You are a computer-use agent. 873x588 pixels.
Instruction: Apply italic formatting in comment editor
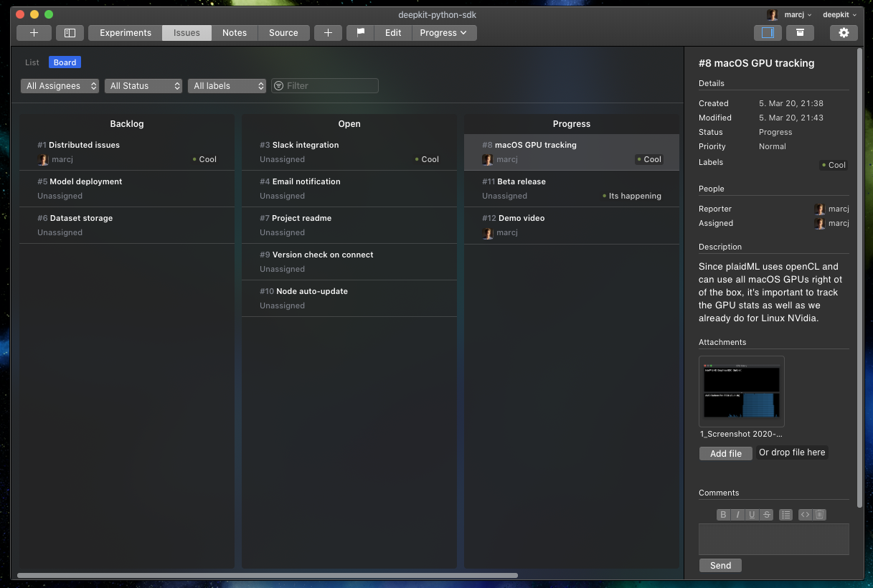click(737, 515)
